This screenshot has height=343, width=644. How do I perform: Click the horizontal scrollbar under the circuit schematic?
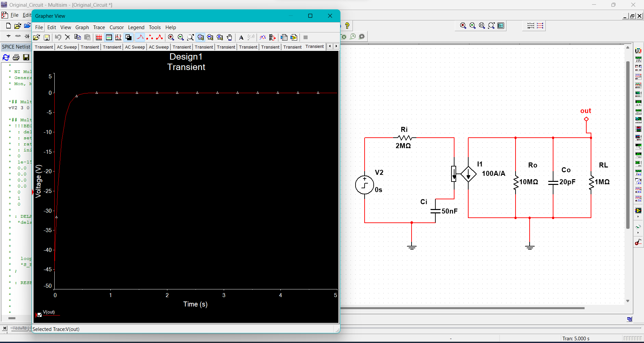click(x=463, y=308)
